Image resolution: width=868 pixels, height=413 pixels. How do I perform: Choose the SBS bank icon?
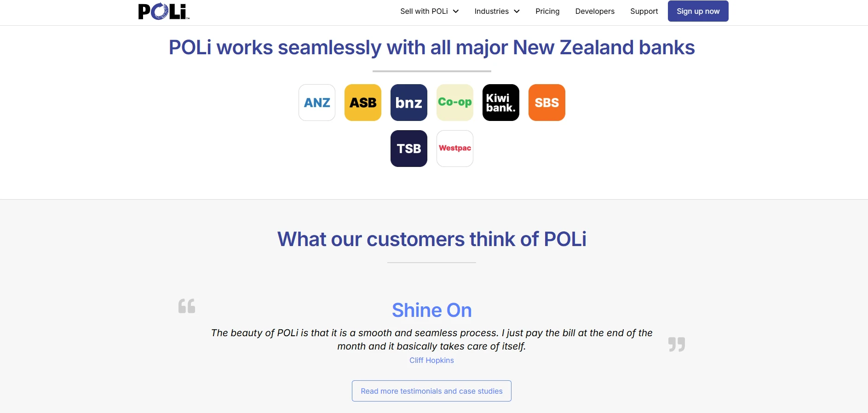pos(547,103)
